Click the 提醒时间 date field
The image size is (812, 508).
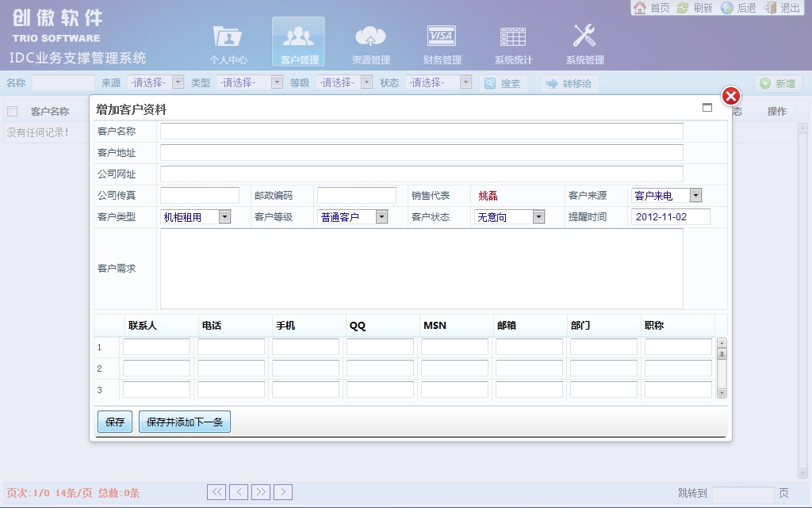click(671, 217)
